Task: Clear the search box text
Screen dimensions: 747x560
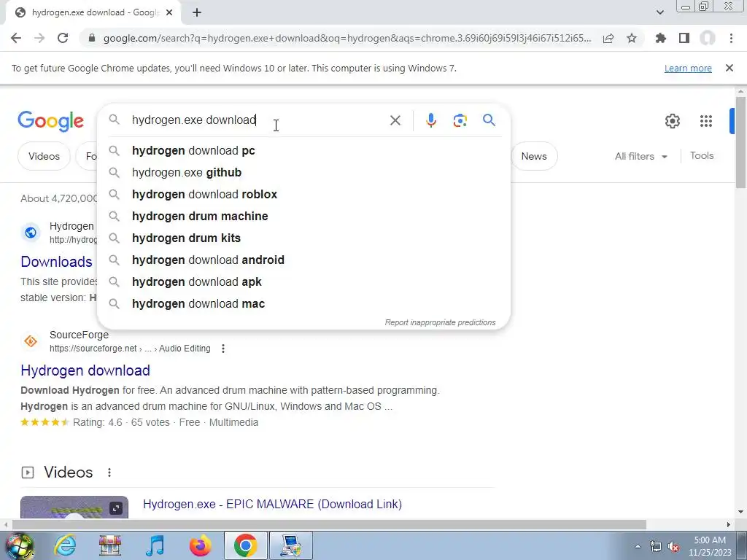Action: [395, 120]
